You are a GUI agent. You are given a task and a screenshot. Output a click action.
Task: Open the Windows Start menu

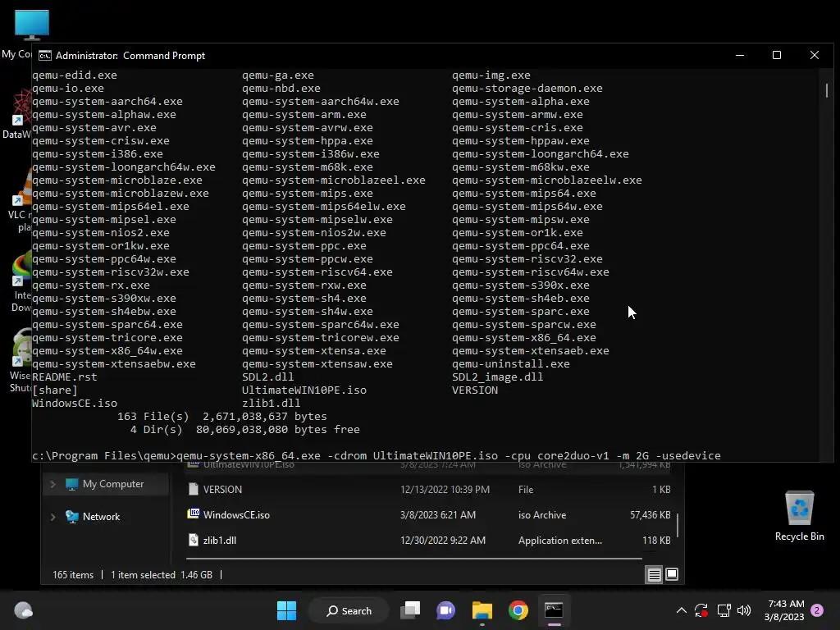[286, 610]
